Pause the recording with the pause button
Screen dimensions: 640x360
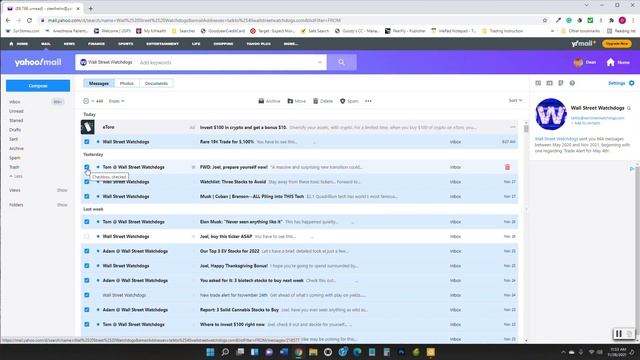pos(619,334)
